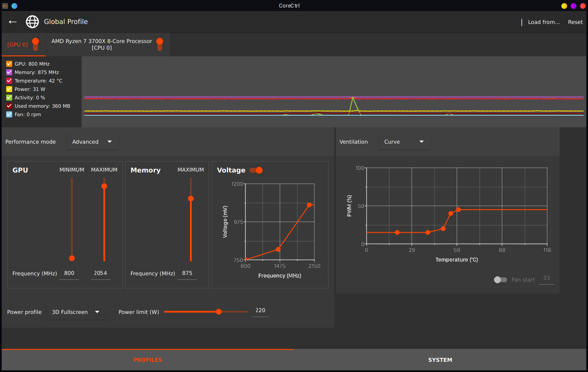Open the Power profile dropdown
588x372 pixels.
tap(76, 312)
